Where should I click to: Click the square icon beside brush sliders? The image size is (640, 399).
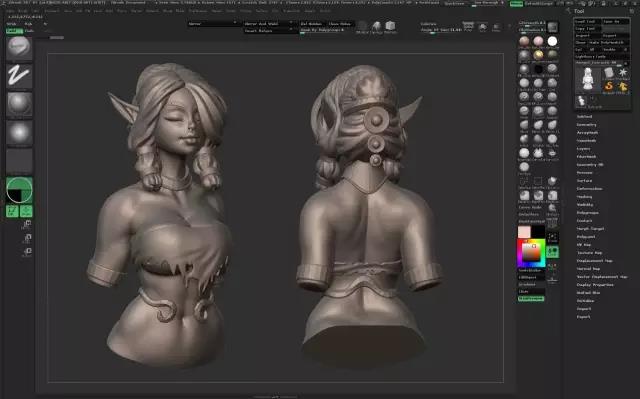(x=553, y=27)
